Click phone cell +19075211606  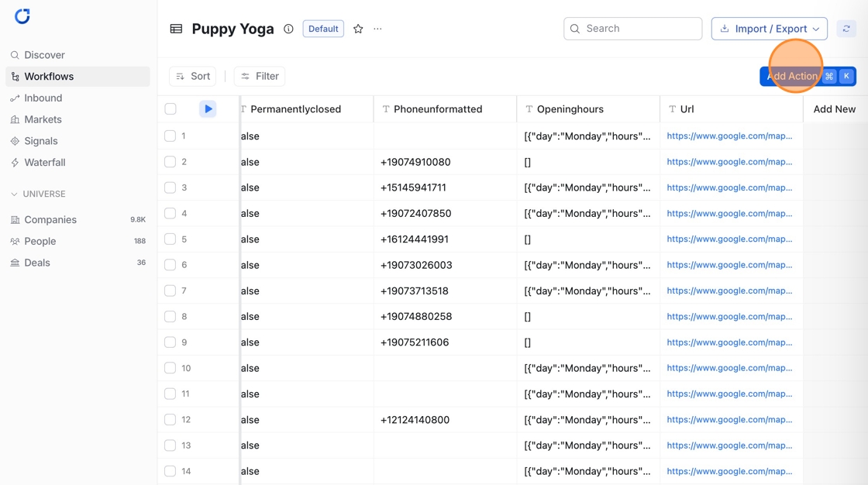[445, 342]
